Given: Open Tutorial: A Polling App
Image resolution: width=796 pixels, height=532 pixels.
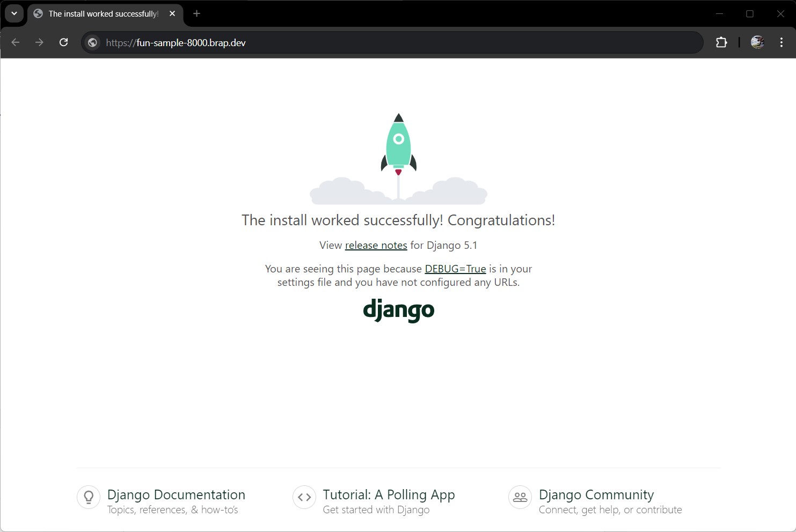Looking at the screenshot, I should point(389,494).
